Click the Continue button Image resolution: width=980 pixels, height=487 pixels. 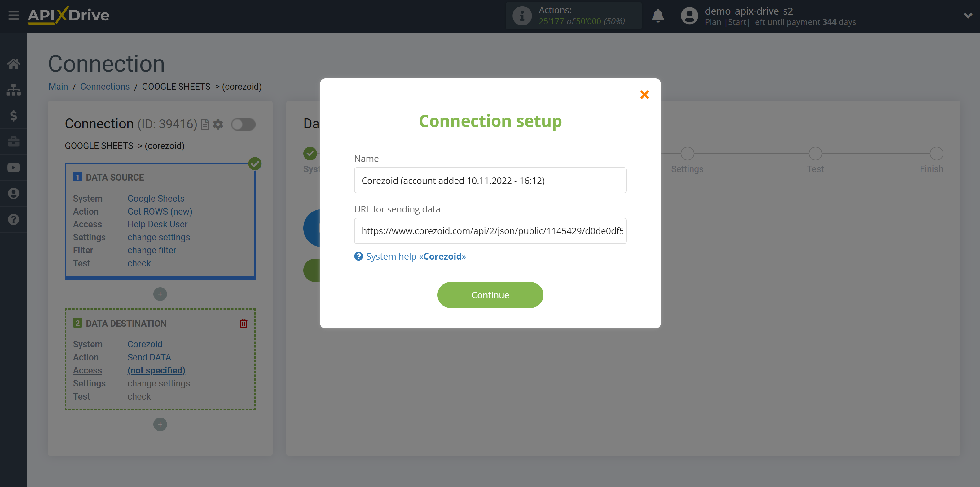pyautogui.click(x=490, y=295)
